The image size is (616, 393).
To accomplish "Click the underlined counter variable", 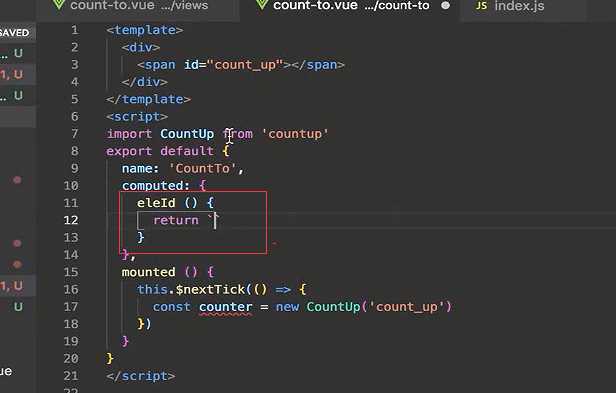I will [x=226, y=307].
